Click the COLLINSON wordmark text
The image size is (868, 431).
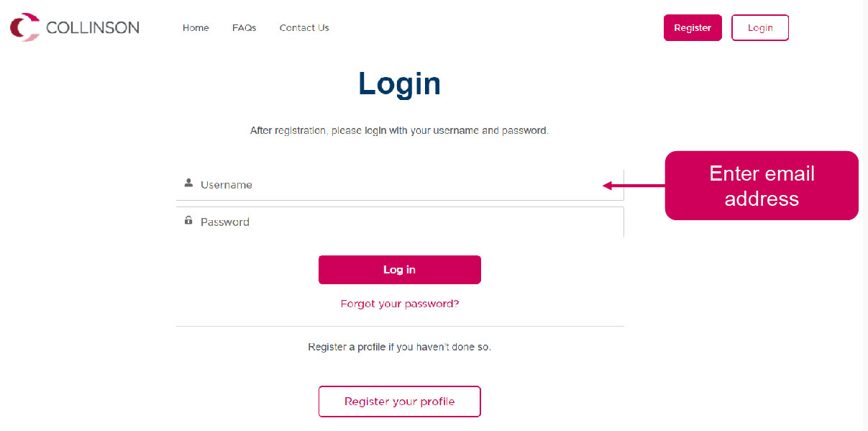click(93, 28)
